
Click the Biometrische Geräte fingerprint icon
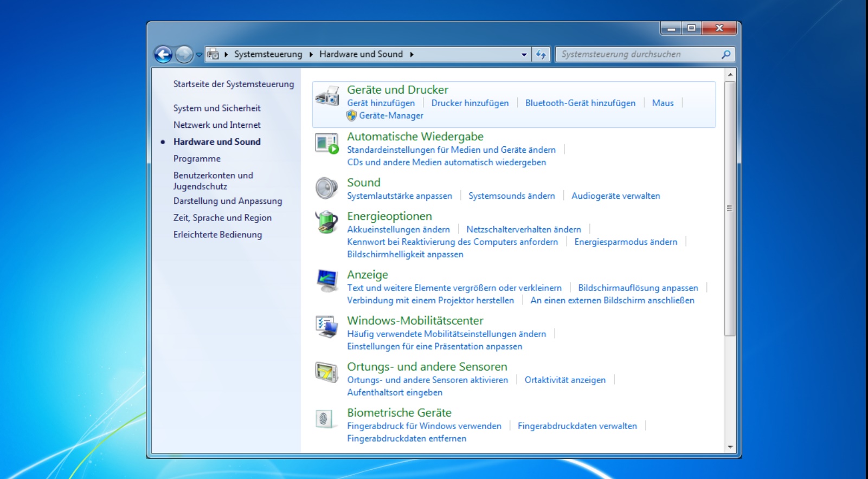click(324, 419)
